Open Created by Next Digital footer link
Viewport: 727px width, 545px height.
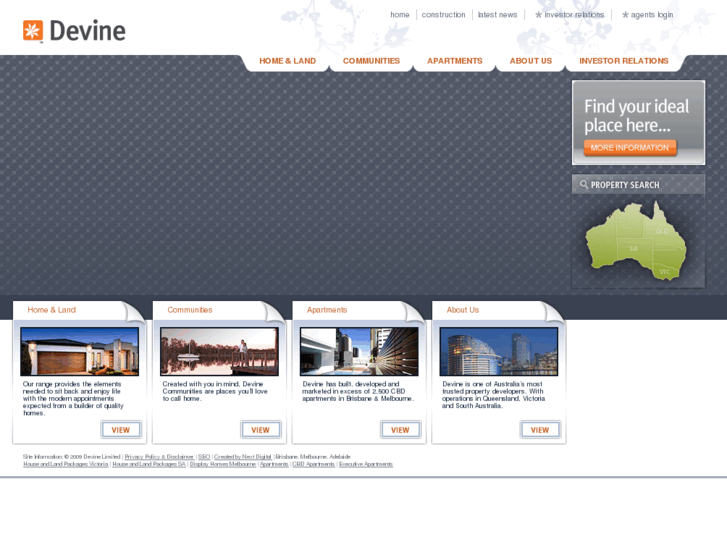point(242,457)
